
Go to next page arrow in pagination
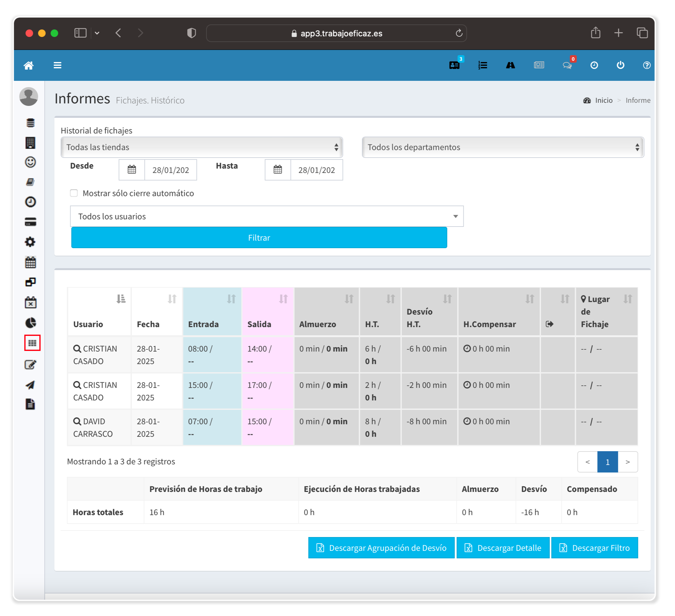627,462
